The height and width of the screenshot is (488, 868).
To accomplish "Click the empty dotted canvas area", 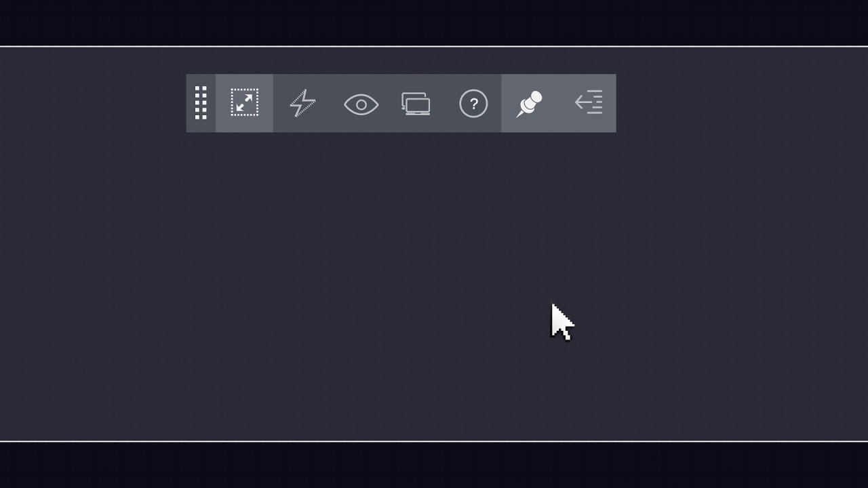I will click(x=434, y=285).
